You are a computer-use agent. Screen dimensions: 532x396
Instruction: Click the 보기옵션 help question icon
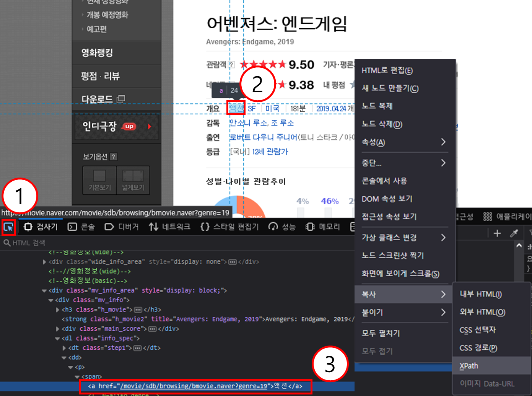(x=113, y=157)
